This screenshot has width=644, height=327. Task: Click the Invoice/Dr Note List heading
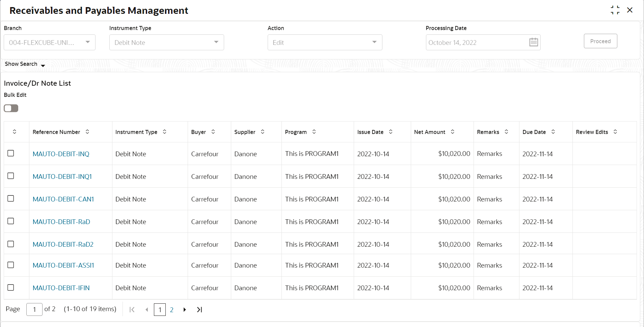(x=37, y=83)
